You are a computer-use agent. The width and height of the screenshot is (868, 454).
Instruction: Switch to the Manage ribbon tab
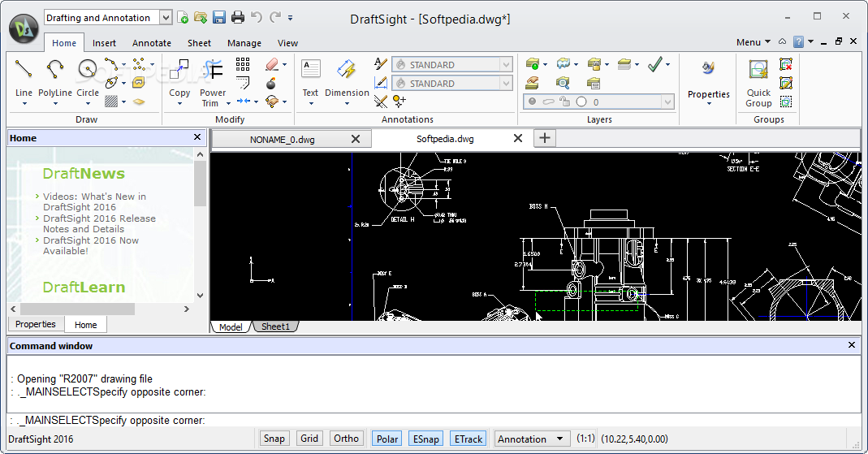coord(244,42)
